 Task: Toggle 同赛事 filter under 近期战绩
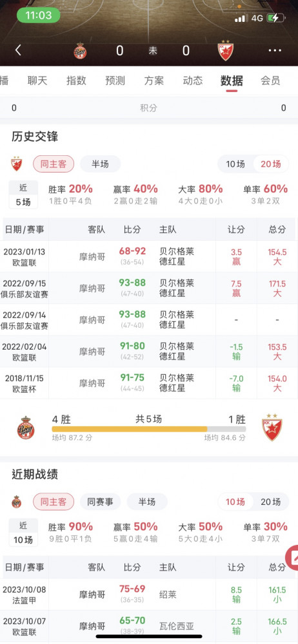coord(100,502)
